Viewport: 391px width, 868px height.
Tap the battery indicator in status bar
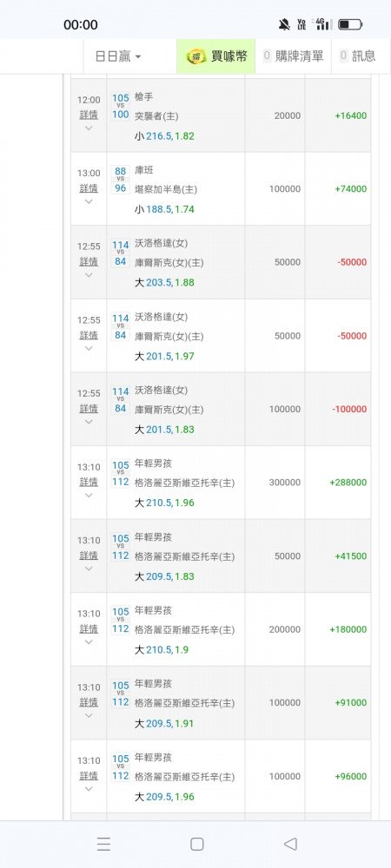pyautogui.click(x=350, y=24)
